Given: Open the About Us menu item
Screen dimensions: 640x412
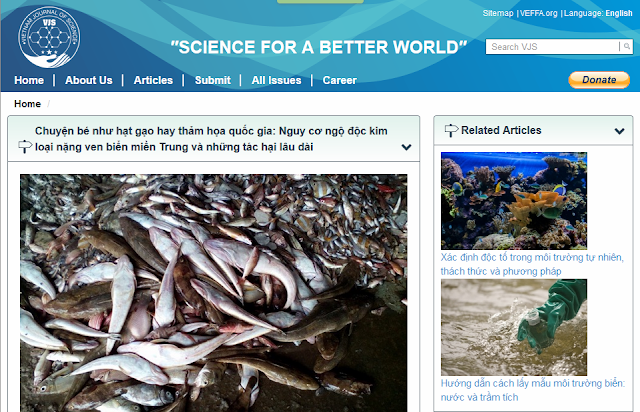Looking at the screenshot, I should [x=89, y=80].
